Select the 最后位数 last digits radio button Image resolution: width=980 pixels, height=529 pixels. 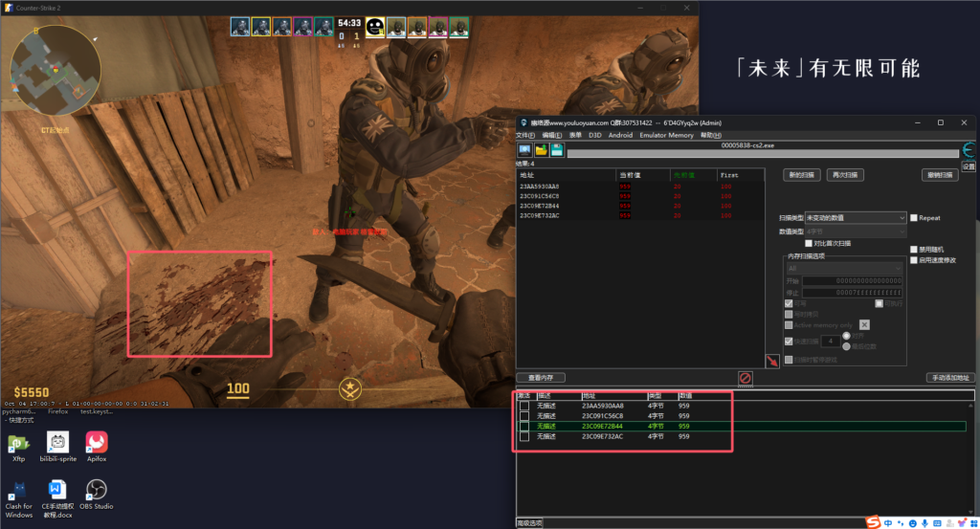pyautogui.click(x=846, y=346)
